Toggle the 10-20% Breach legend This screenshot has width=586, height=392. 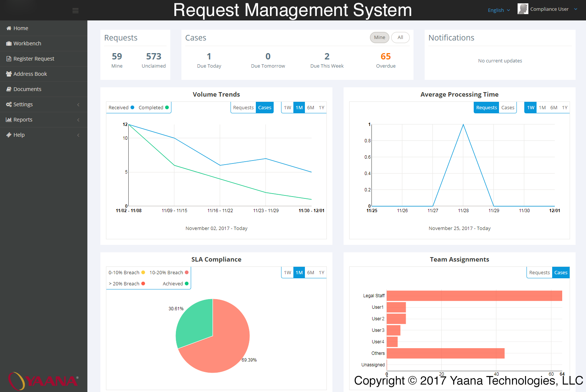(x=169, y=273)
